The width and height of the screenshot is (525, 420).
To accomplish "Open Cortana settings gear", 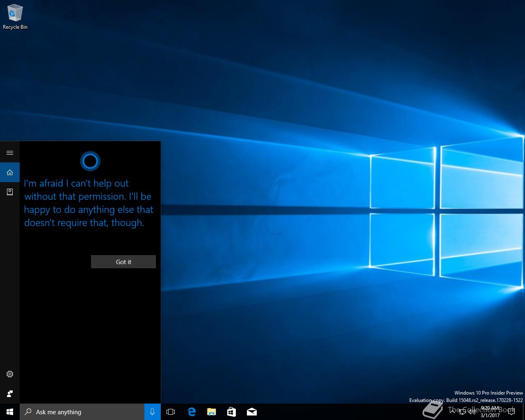I will pyautogui.click(x=10, y=374).
